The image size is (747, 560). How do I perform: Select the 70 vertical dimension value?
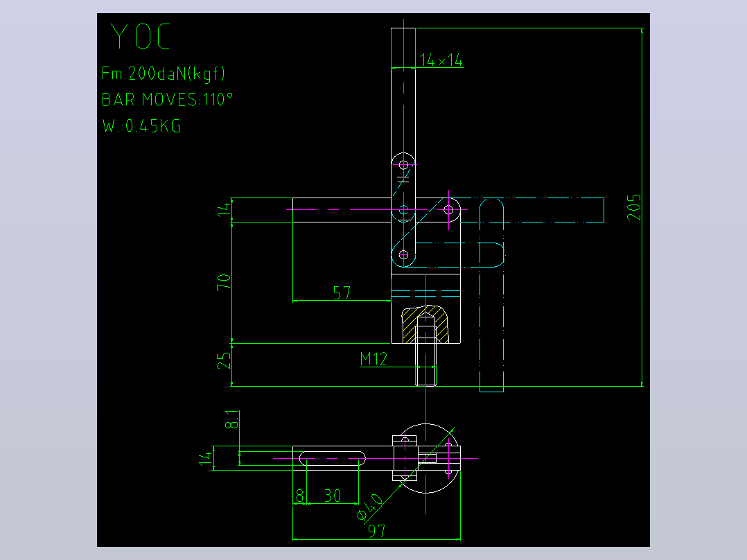point(223,281)
